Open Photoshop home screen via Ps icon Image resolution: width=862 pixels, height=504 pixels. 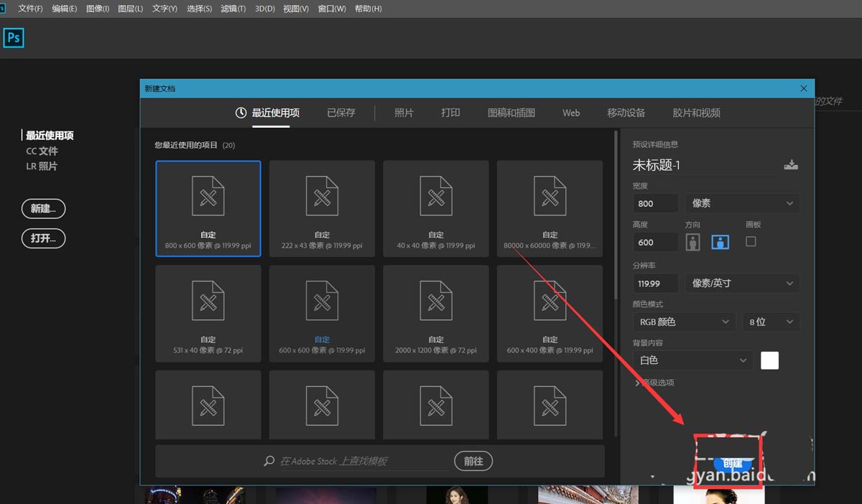(x=14, y=37)
